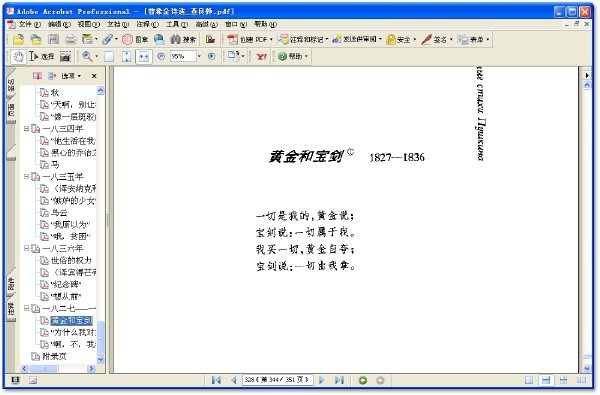Open the 编辑 Edit menu

tap(59, 24)
